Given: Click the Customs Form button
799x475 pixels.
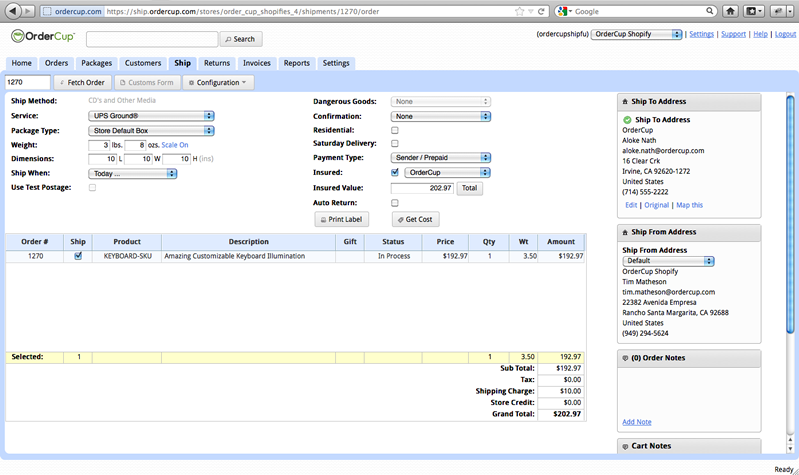Looking at the screenshot, I should tap(147, 83).
